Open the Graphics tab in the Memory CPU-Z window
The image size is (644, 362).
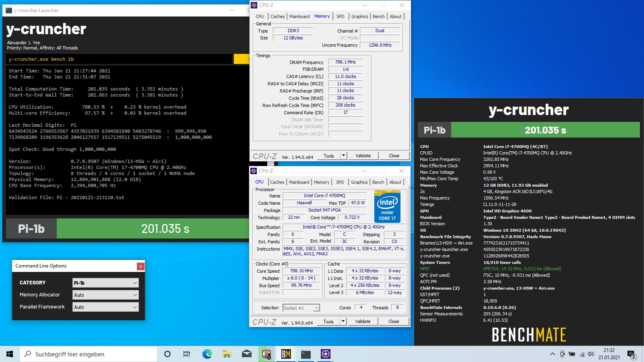tap(359, 16)
